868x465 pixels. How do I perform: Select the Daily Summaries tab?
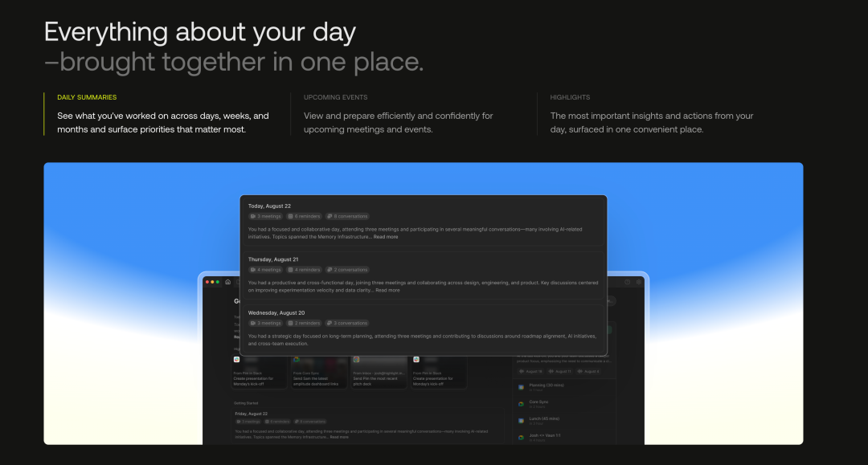[87, 97]
